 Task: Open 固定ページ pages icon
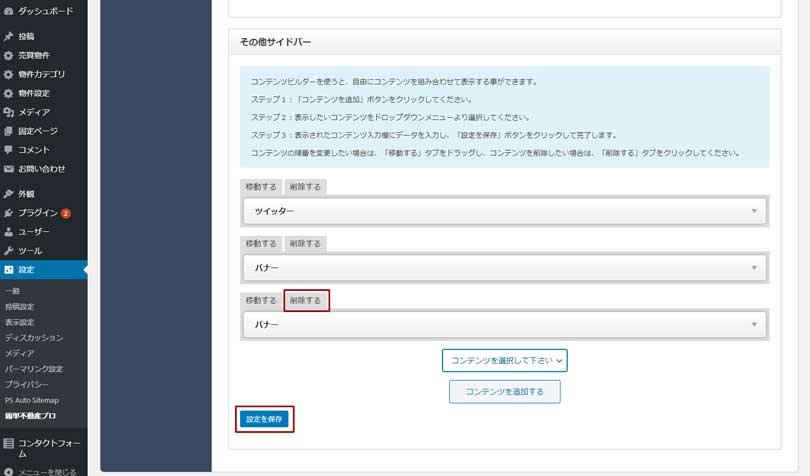[x=9, y=131]
